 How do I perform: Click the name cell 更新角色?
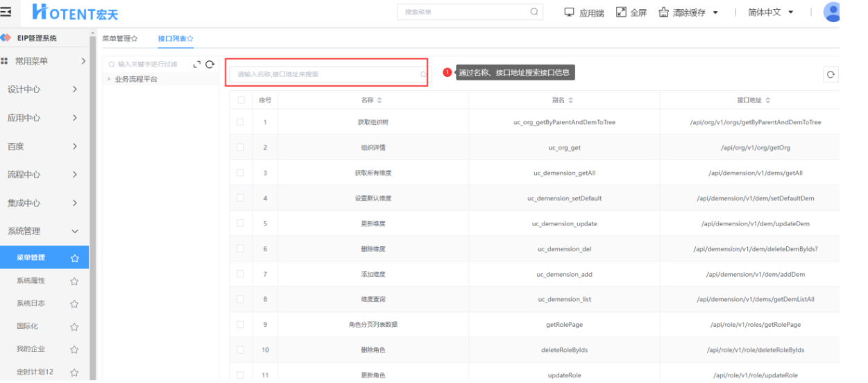coord(373,375)
